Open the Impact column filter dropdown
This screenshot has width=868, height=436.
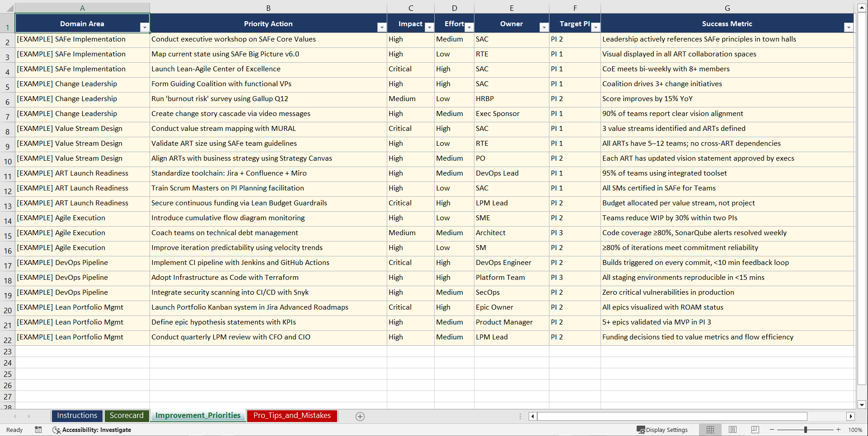point(429,27)
